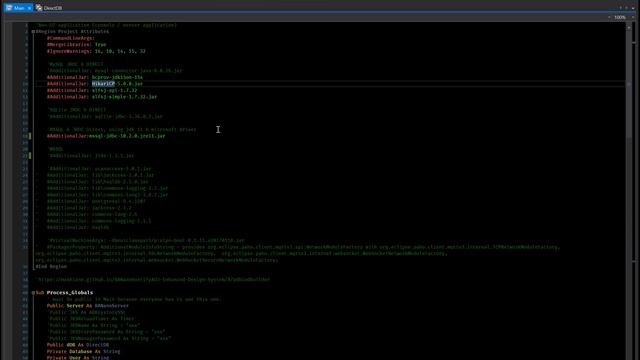Viewport: 640px width, 360px height.
Task: Click the #IgnoreWarnings line
Action: [x=96, y=51]
